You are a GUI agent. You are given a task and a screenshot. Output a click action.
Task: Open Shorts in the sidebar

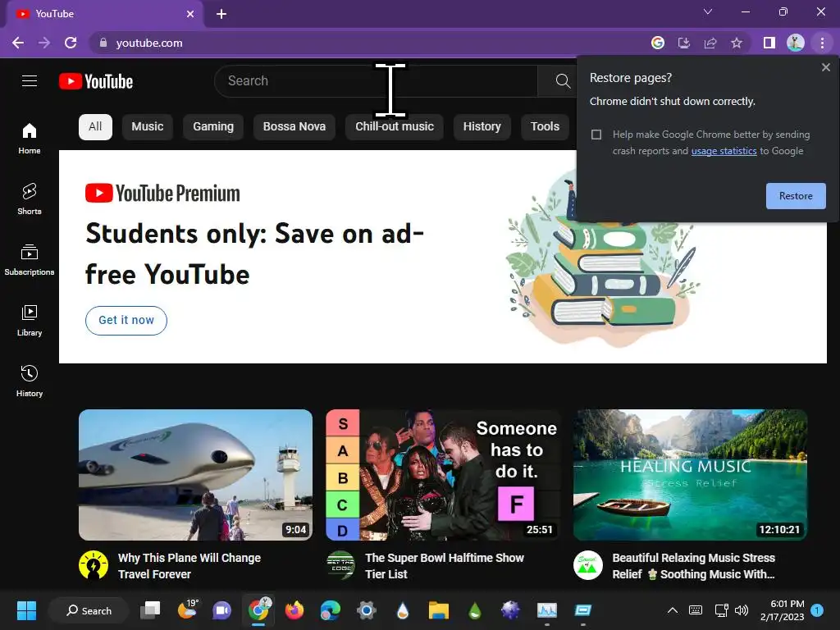tap(30, 199)
